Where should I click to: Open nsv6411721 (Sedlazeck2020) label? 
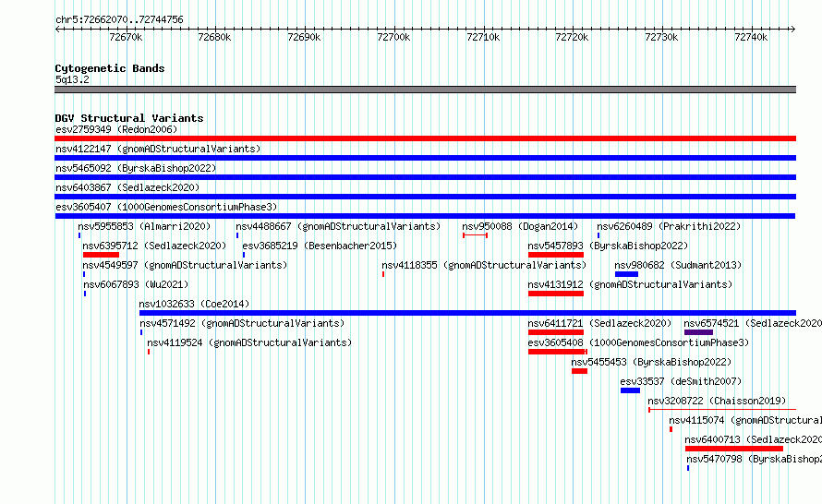pos(599,323)
